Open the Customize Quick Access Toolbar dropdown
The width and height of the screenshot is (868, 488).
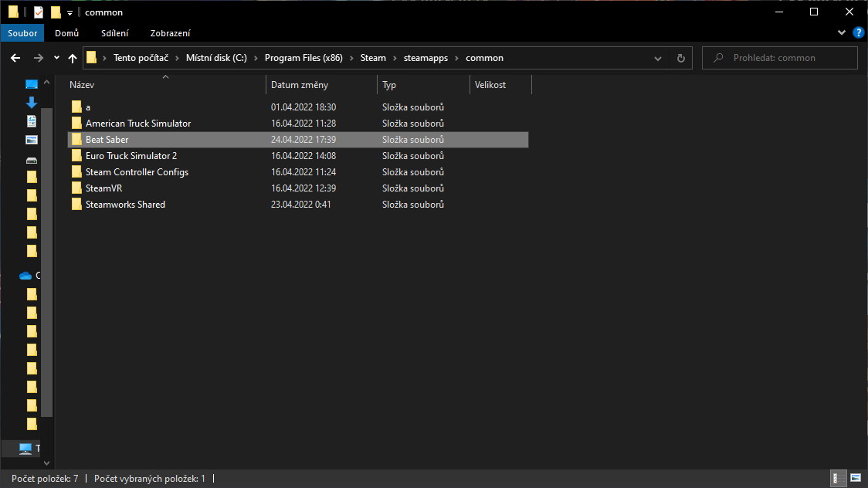point(70,12)
